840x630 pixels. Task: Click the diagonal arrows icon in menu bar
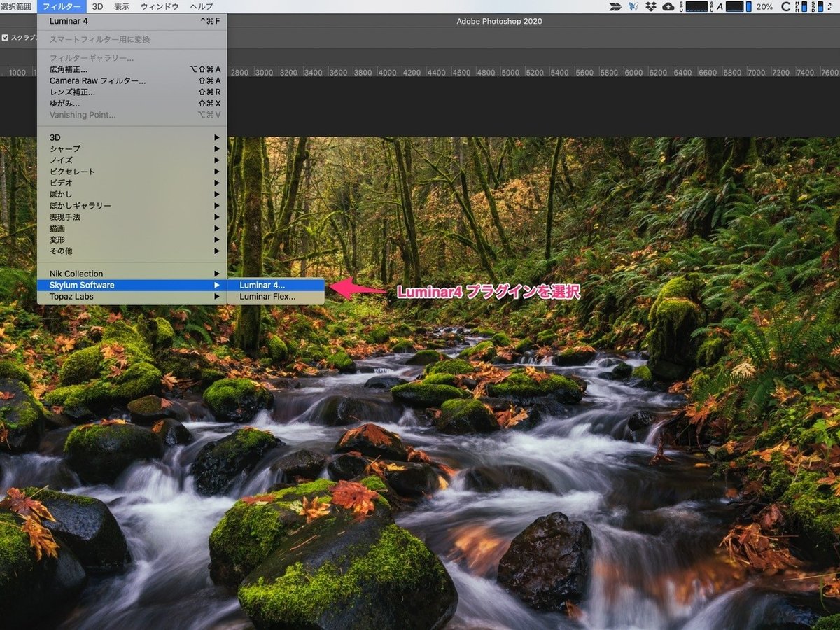coord(831,6)
